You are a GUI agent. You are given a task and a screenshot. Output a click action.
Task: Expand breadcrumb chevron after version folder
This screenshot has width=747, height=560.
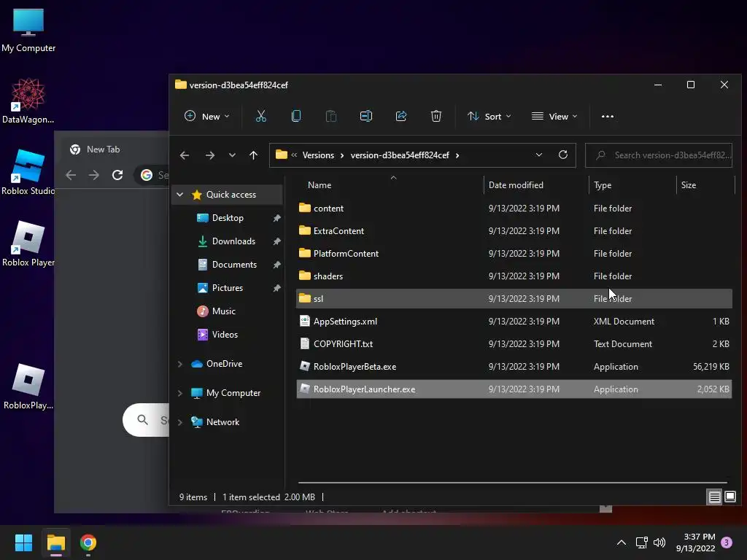tap(457, 155)
